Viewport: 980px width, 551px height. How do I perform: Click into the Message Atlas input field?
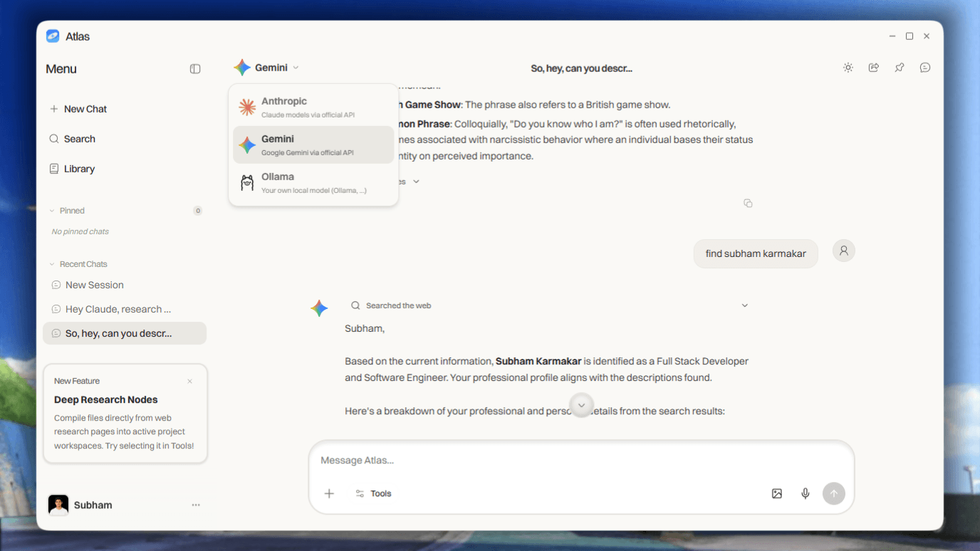click(581, 461)
